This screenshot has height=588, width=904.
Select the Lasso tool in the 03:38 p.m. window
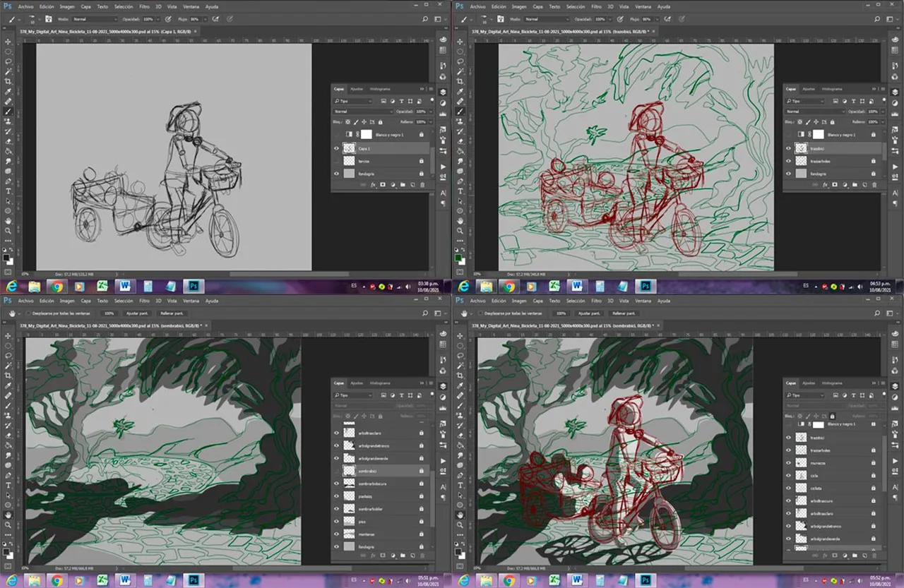click(8, 61)
